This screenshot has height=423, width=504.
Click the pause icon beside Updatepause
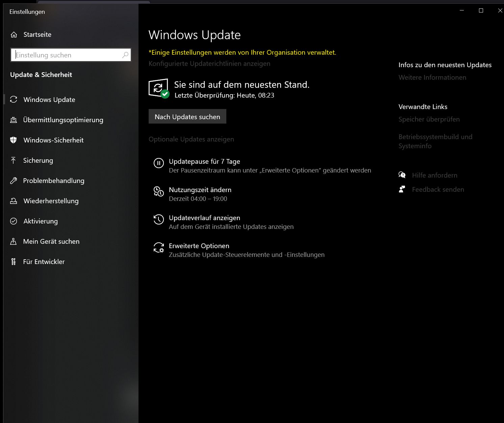pos(159,163)
